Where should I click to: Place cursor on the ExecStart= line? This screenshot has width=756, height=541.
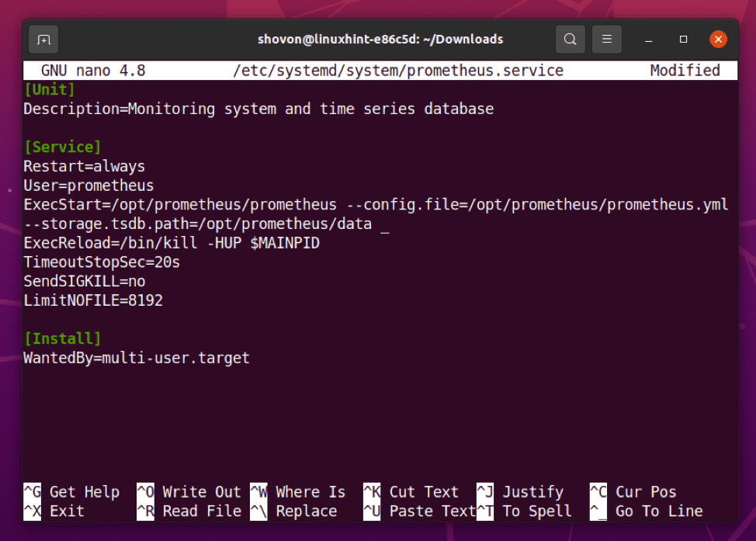376,205
